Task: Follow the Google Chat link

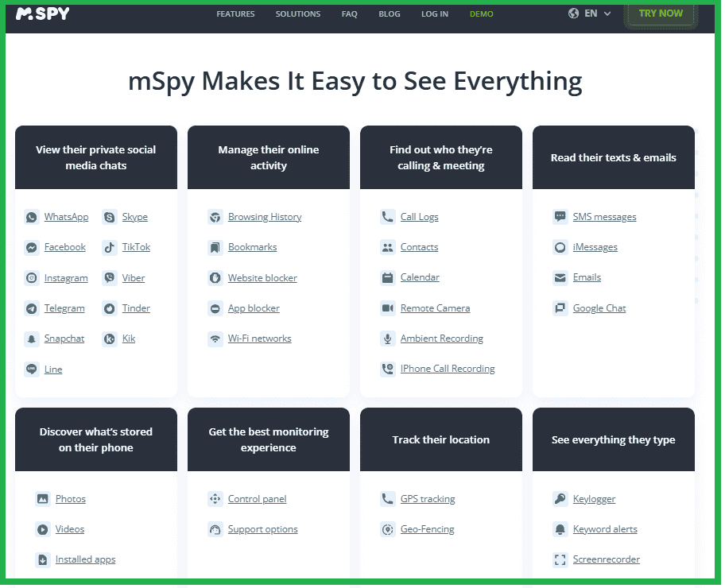Action: pyautogui.click(x=599, y=308)
